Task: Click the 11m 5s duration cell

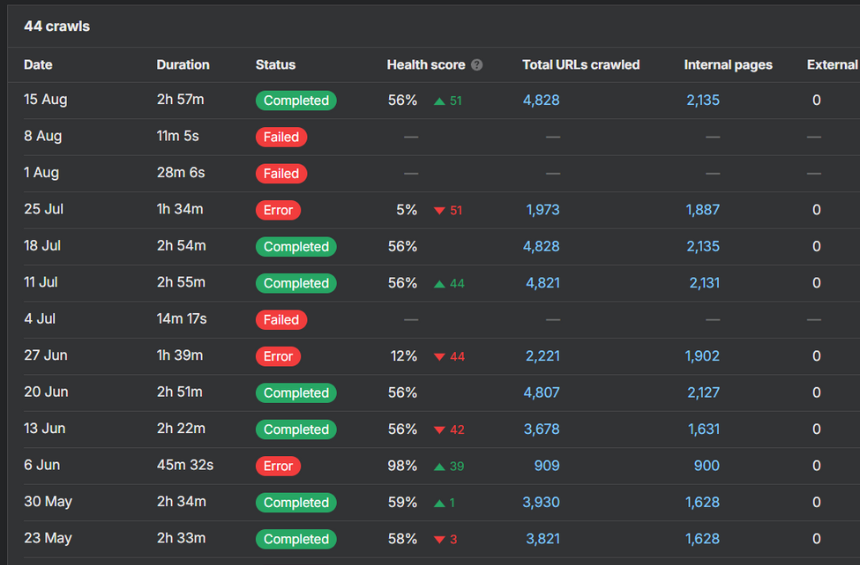Action: pyautogui.click(x=178, y=136)
